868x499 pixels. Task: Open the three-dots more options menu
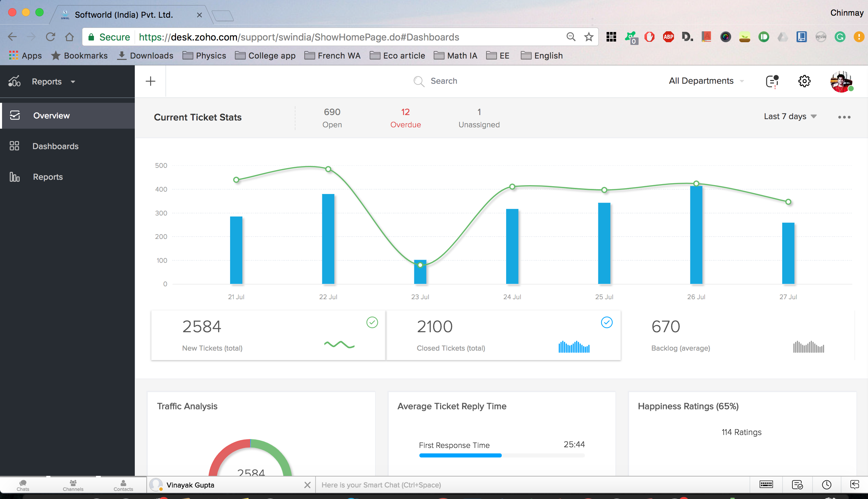click(x=844, y=117)
